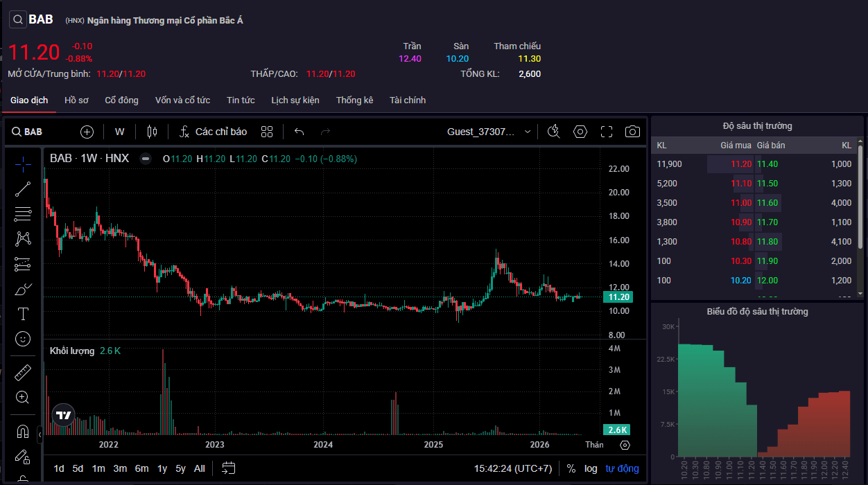Set the chart range to 1m
This screenshot has width=868, height=485.
coord(98,468)
